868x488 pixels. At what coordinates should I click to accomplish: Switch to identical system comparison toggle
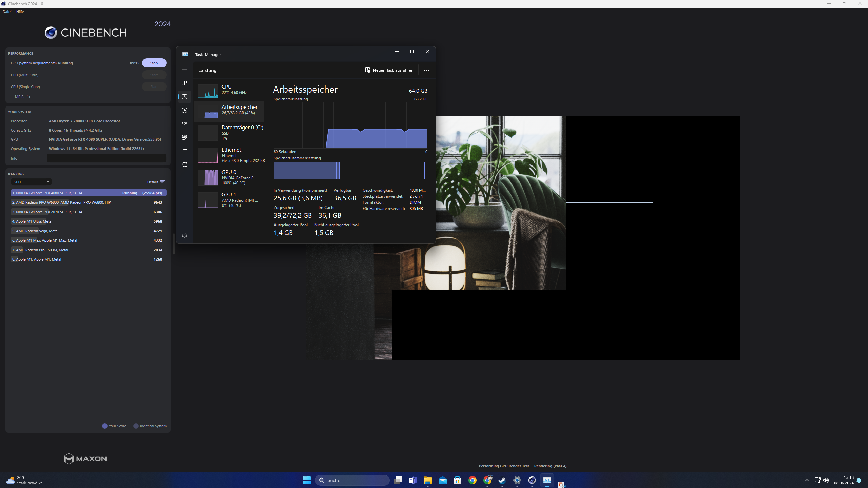pos(136,426)
